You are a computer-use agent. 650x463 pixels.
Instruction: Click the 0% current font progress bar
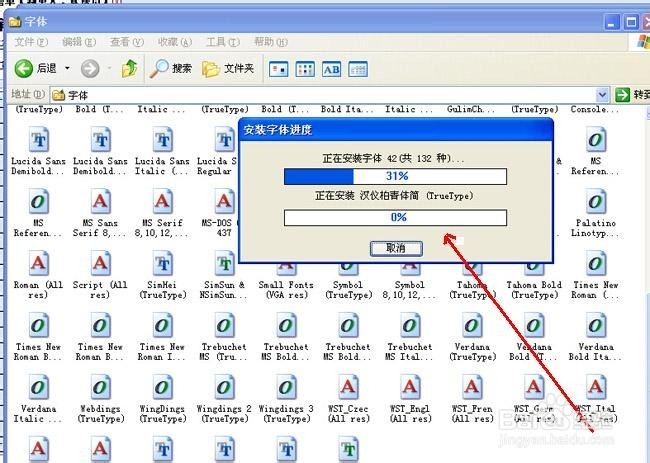click(395, 218)
